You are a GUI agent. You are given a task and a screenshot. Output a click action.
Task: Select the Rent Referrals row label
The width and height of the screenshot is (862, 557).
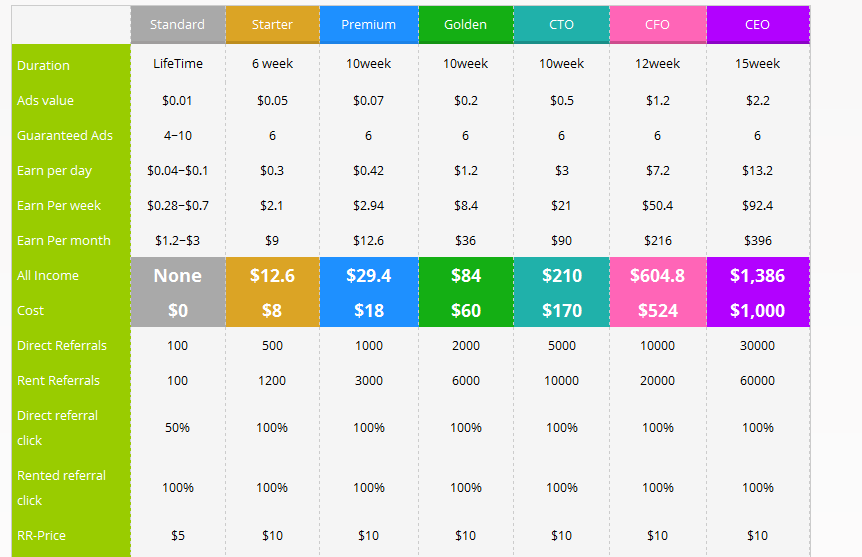[58, 380]
